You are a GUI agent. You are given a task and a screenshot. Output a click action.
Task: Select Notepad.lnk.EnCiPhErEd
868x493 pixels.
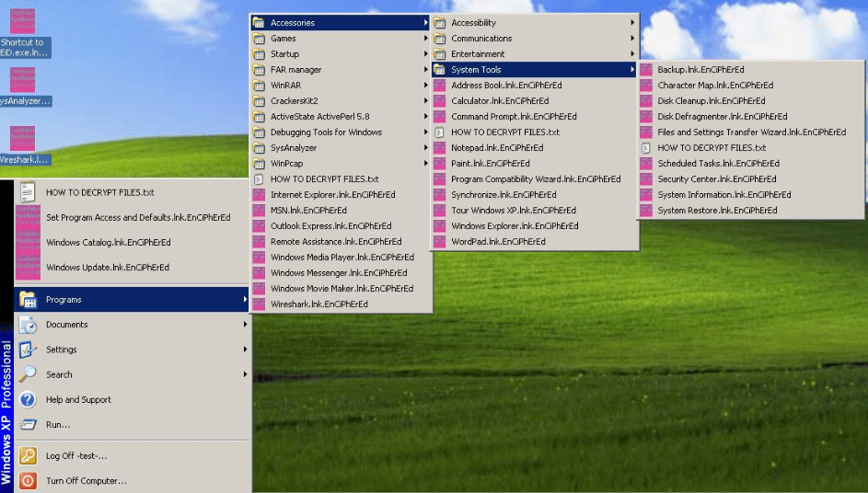[x=534, y=148]
